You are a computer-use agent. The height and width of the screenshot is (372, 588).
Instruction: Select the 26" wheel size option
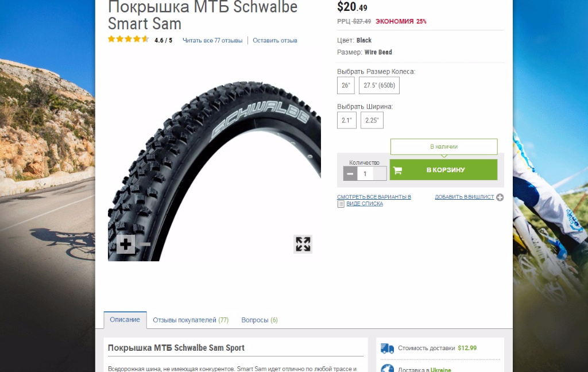pyautogui.click(x=346, y=85)
